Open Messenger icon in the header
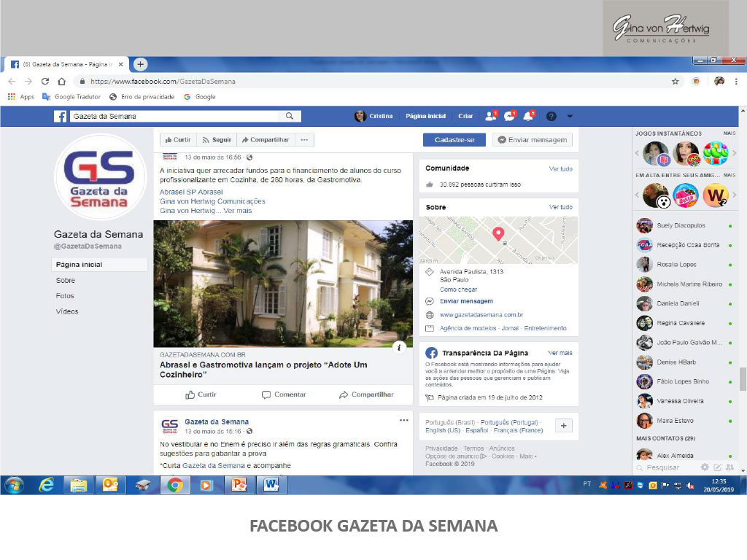The height and width of the screenshot is (560, 747). (x=510, y=116)
